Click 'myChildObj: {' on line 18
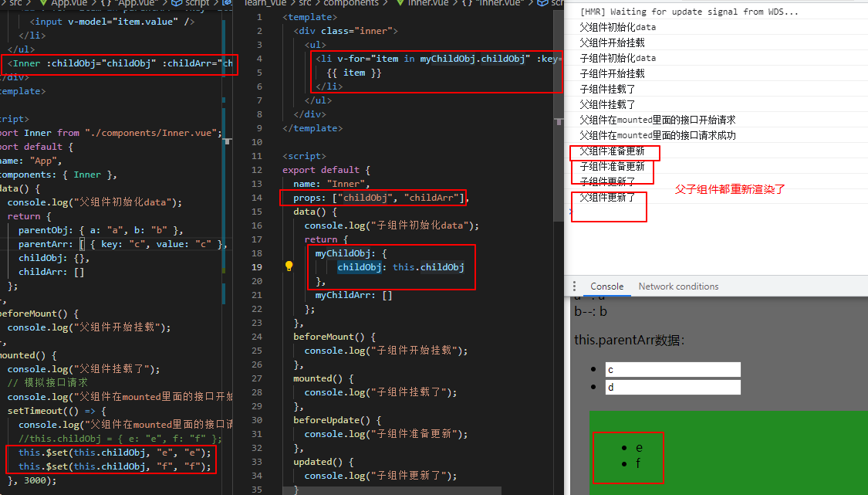This screenshot has width=868, height=495. click(351, 253)
